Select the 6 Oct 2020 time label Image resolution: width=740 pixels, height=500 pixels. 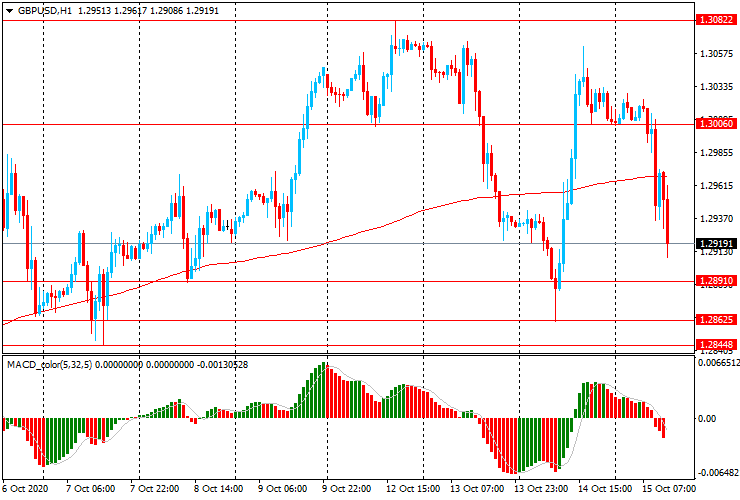coord(25,488)
